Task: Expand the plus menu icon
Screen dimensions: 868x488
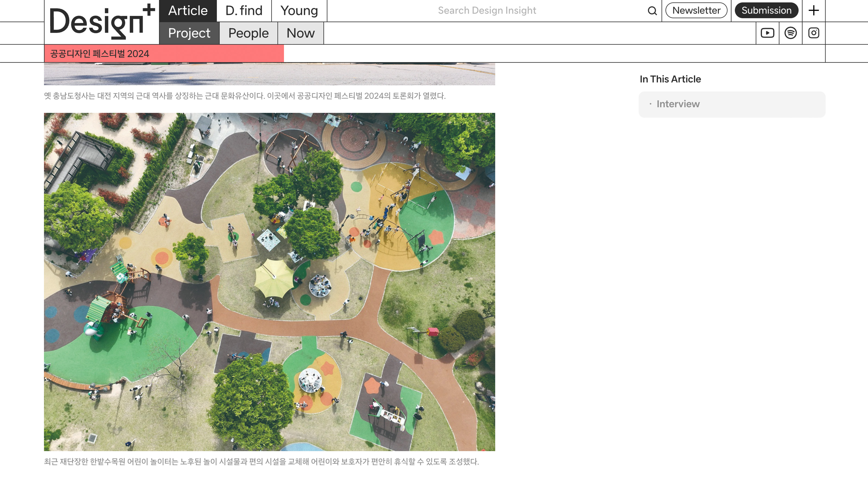Action: (x=813, y=11)
